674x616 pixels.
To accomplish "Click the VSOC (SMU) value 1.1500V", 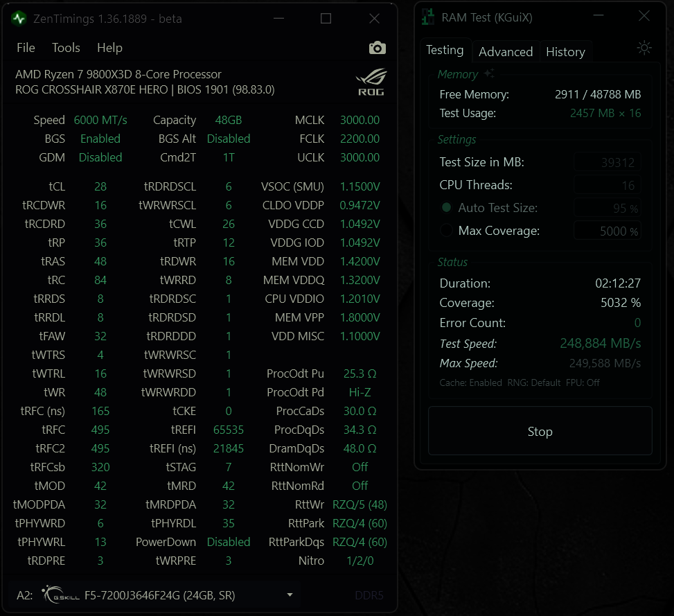I will (360, 186).
